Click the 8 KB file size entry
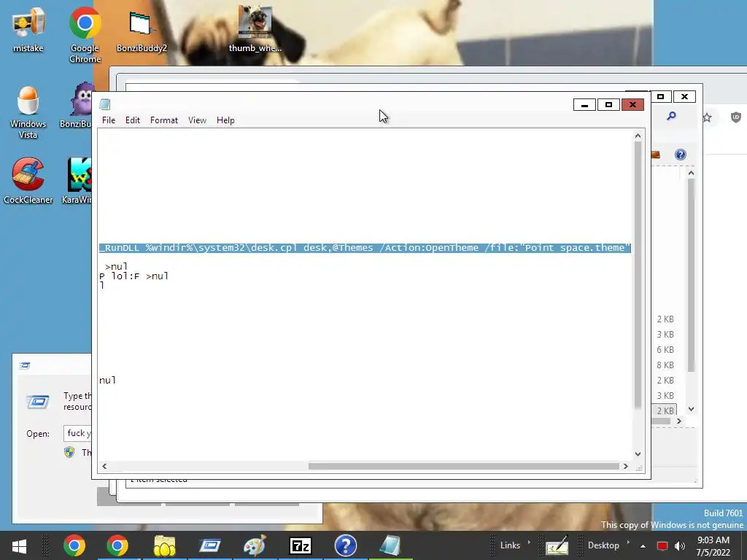Screen dimensions: 747x560 click(x=665, y=365)
